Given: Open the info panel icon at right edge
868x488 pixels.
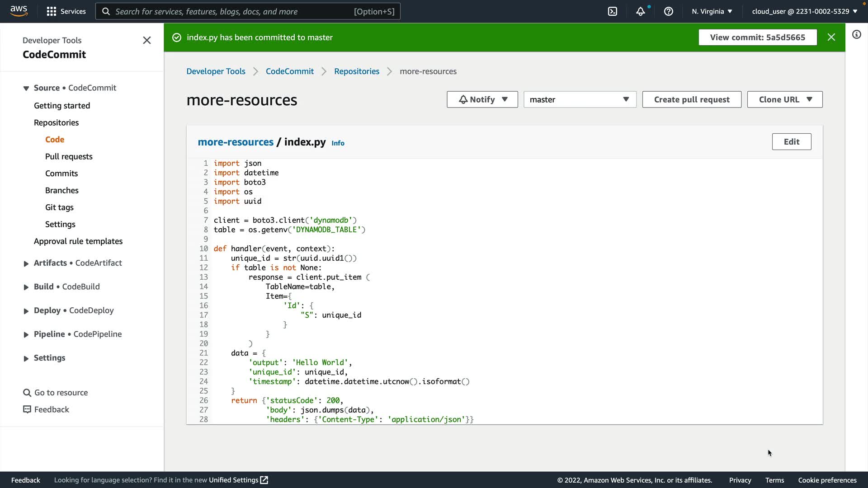Looking at the screenshot, I should click(x=857, y=35).
